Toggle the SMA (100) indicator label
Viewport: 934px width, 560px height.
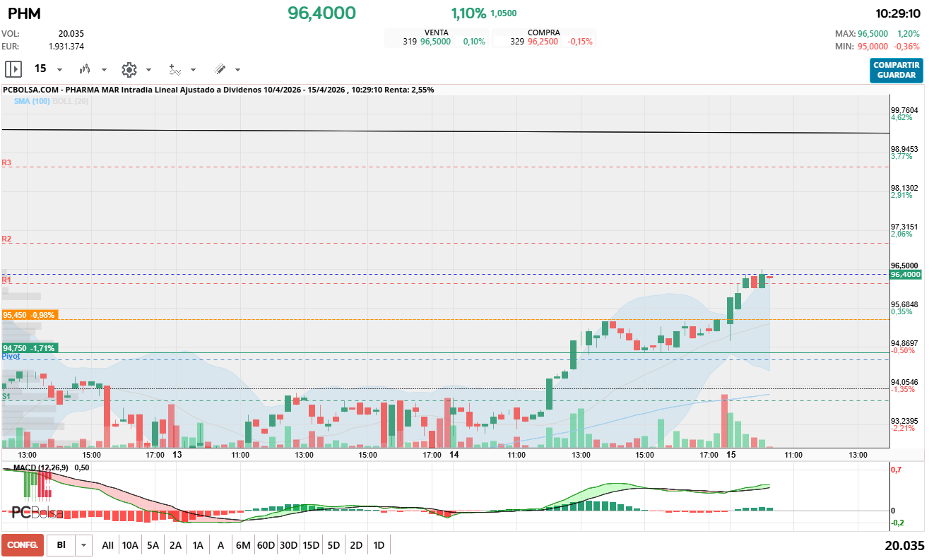point(32,102)
